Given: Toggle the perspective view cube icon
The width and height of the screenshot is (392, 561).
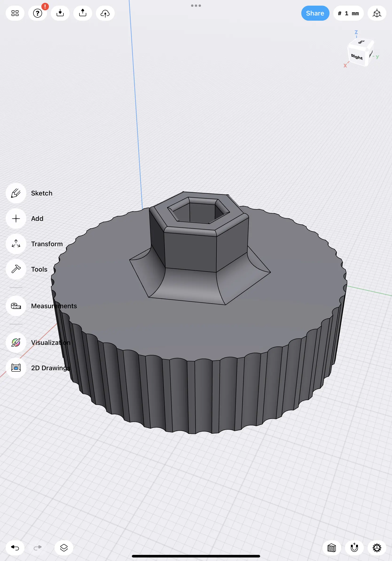Looking at the screenshot, I should tap(376, 13).
